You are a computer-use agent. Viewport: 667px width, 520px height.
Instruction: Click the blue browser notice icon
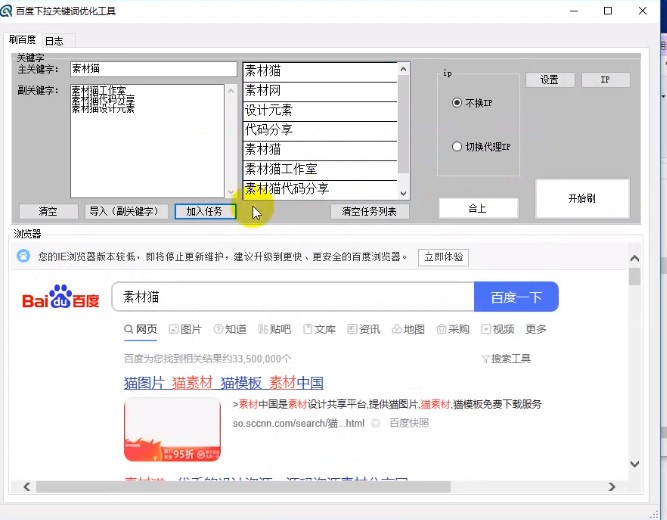click(23, 256)
